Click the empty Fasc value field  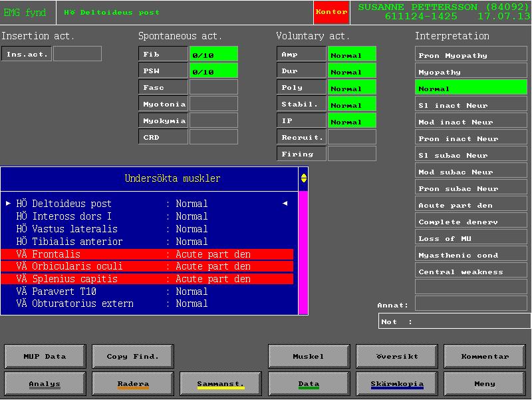213,87
